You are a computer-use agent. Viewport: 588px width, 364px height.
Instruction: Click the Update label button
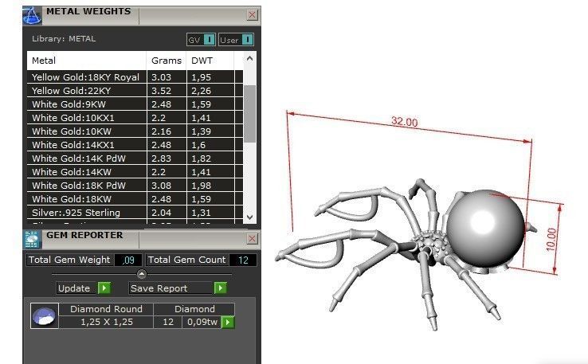pos(77,288)
